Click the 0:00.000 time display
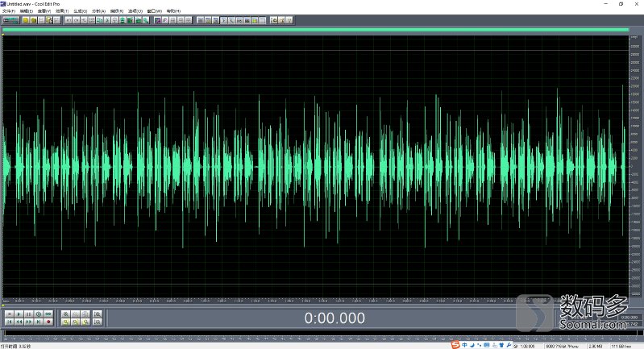 tap(334, 318)
